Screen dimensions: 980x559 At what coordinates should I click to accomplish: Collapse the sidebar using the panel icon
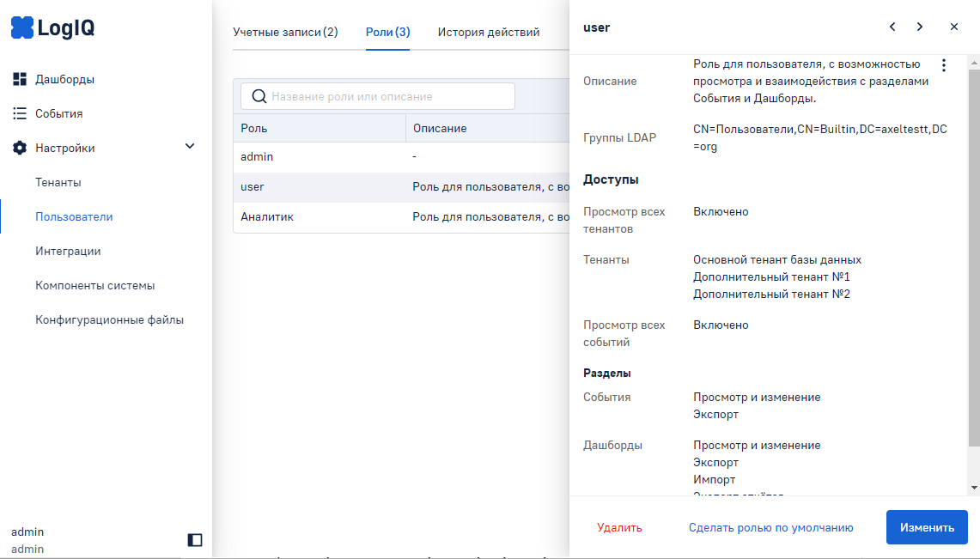[195, 539]
